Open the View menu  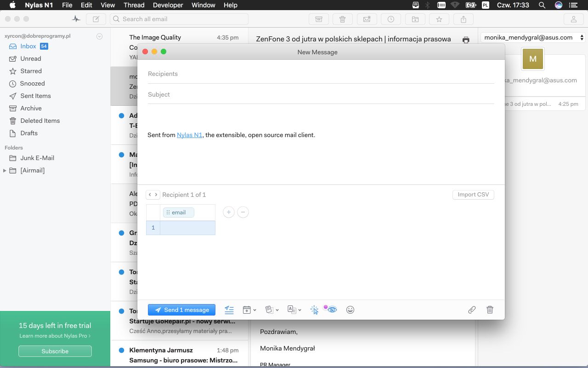tap(107, 5)
